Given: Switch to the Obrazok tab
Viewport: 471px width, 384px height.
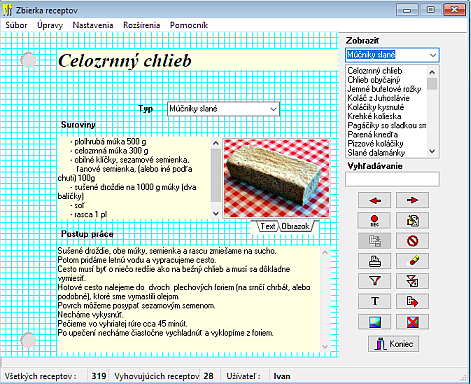Looking at the screenshot, I should click(x=295, y=226).
